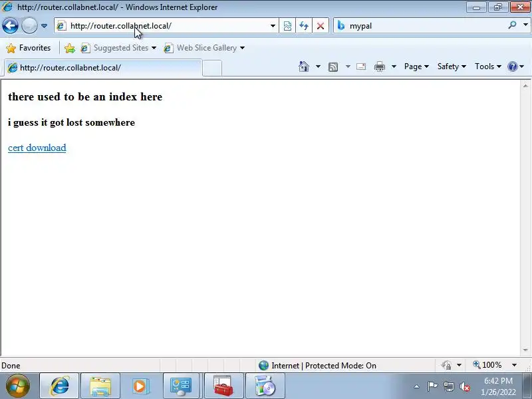Open Windows Explorer from taskbar
The height and width of the screenshot is (399, 532).
tap(100, 386)
